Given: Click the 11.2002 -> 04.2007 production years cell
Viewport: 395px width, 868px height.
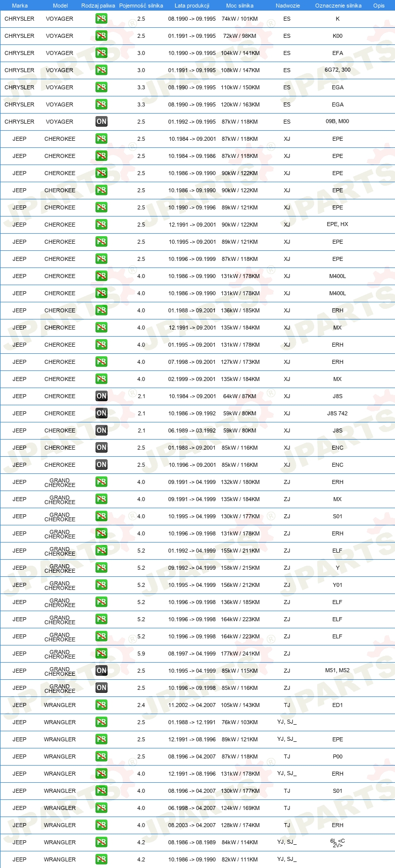Looking at the screenshot, I should [x=192, y=705].
